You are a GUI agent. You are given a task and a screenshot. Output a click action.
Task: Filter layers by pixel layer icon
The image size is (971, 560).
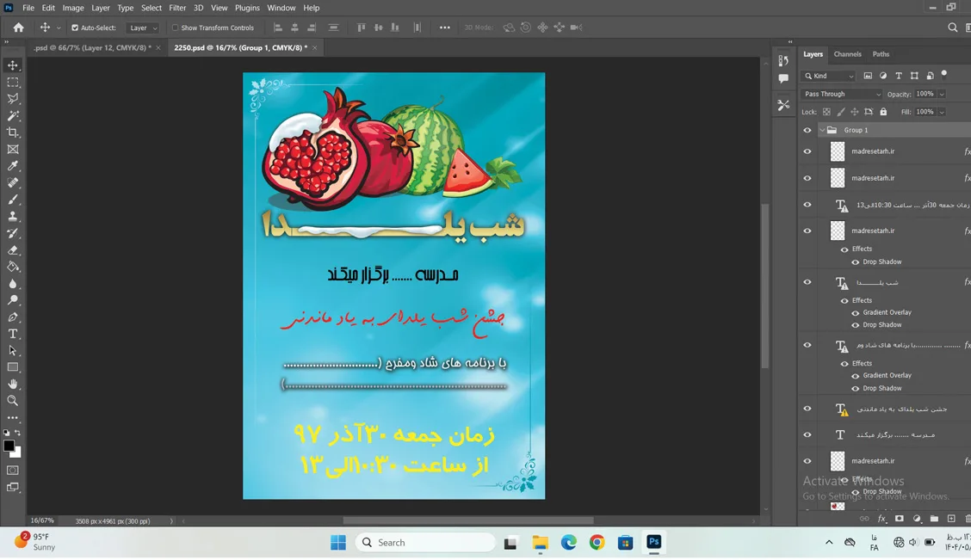tap(868, 76)
